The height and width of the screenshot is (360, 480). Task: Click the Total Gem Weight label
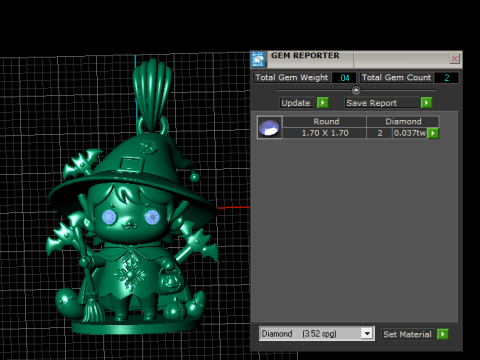[292, 78]
